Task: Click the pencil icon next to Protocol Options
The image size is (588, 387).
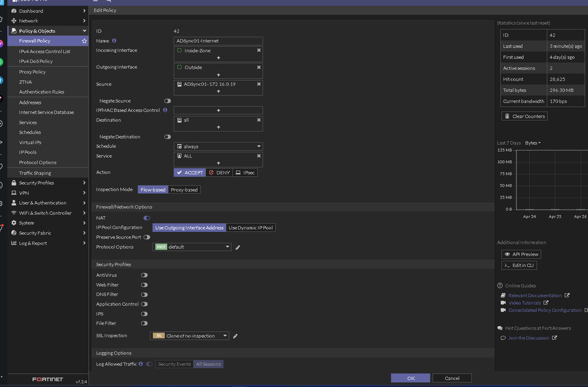Action: pos(238,247)
